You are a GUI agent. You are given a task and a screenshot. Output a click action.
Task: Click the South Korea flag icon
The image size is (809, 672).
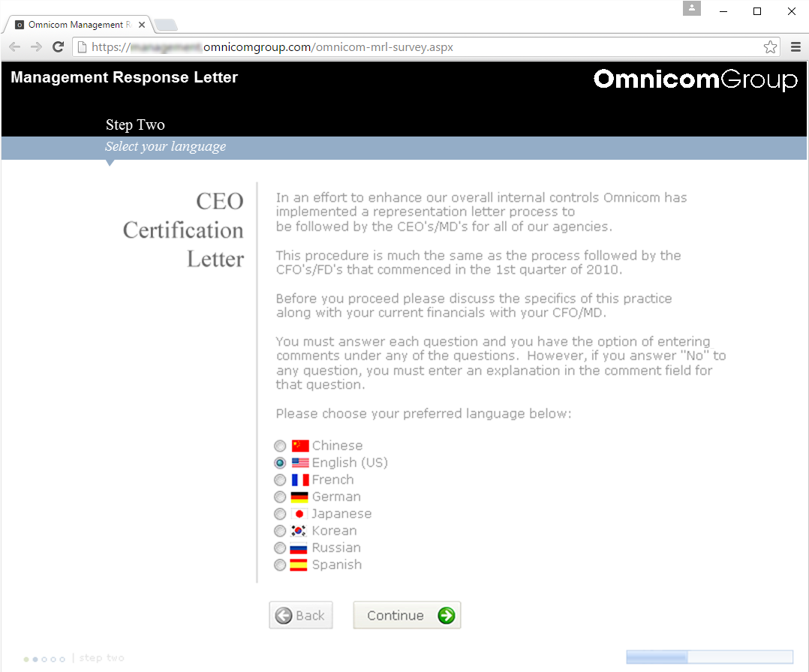(298, 531)
